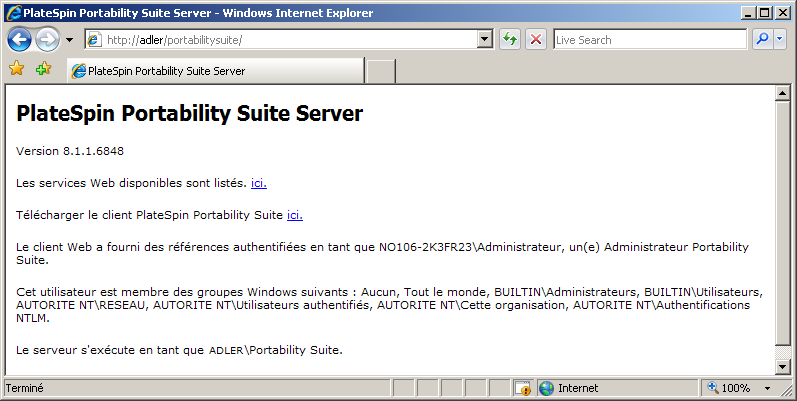This screenshot has width=797, height=401.
Task: Expand the address bar URL dropdown
Action: (485, 40)
